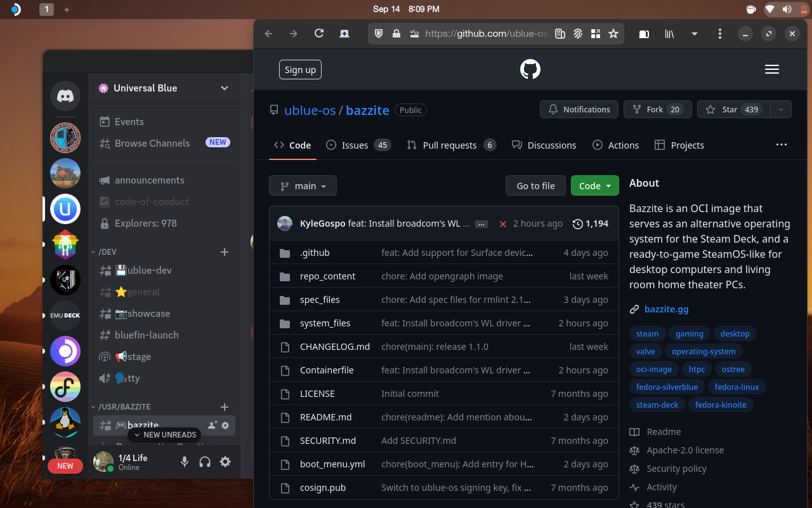Filter by the steam-deck topic tag
The width and height of the screenshot is (812, 508).
pos(657,404)
